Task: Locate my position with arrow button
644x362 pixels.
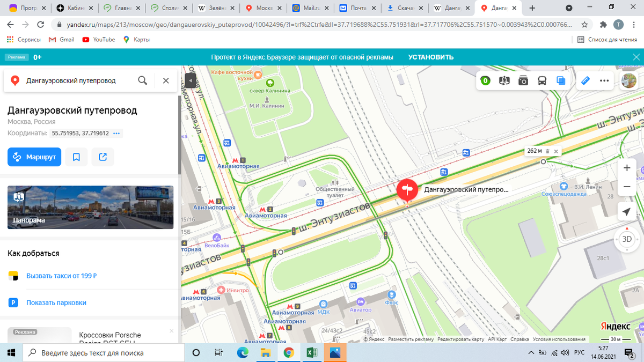Action: [x=627, y=212]
